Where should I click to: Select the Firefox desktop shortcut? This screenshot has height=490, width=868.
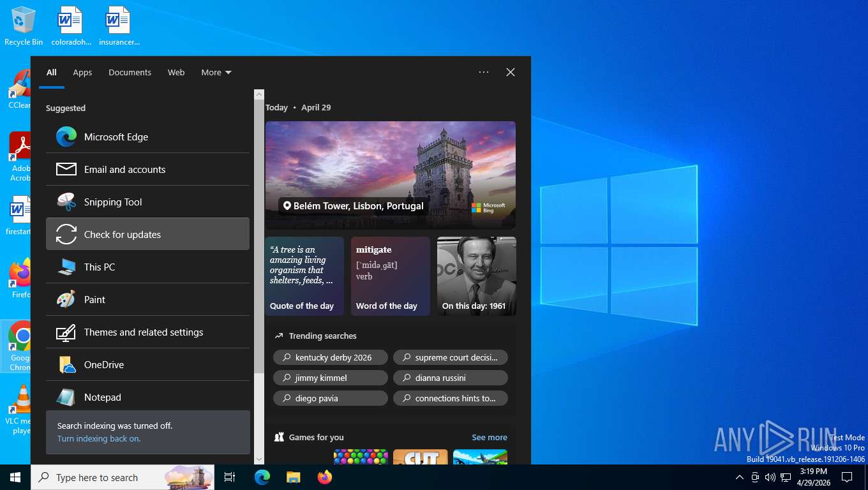point(20,279)
